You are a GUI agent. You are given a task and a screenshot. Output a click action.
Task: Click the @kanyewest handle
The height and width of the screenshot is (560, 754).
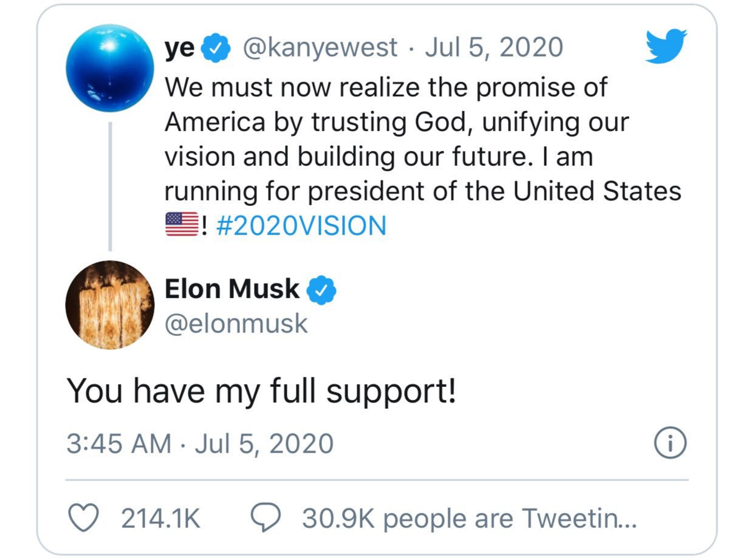(321, 47)
